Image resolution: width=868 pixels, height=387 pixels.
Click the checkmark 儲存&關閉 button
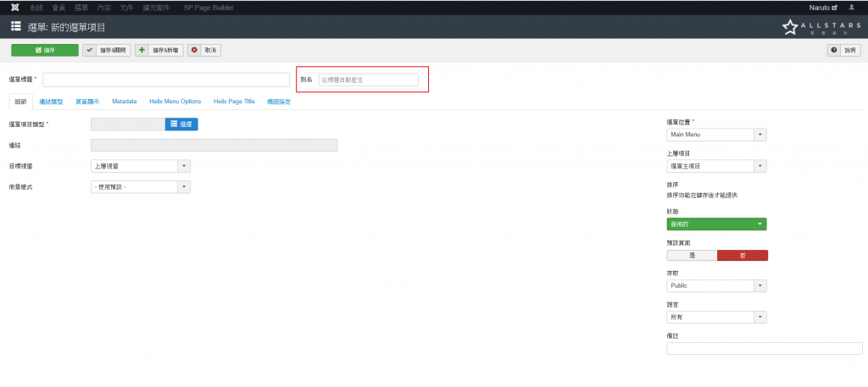[x=107, y=51]
